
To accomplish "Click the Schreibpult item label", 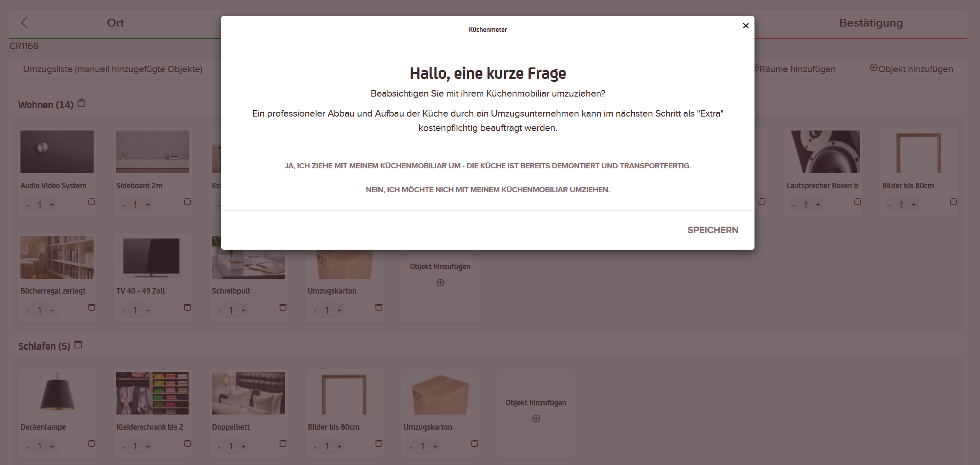I will (231, 291).
